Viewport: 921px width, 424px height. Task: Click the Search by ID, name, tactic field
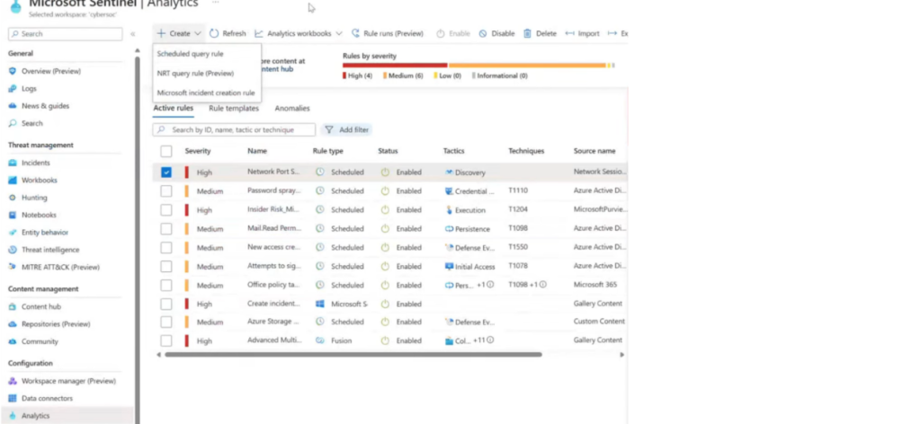(234, 130)
